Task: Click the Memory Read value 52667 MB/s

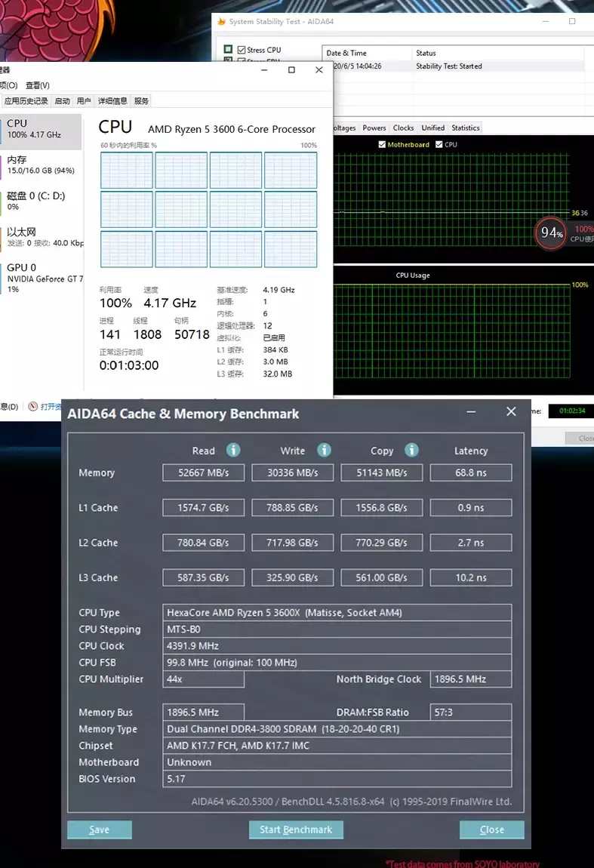Action: click(x=203, y=472)
